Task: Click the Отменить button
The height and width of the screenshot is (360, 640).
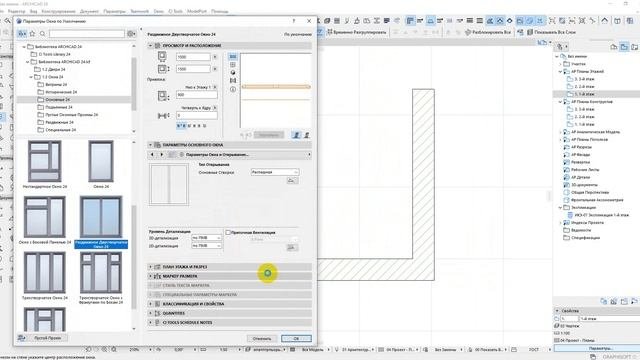Action: click(x=262, y=338)
